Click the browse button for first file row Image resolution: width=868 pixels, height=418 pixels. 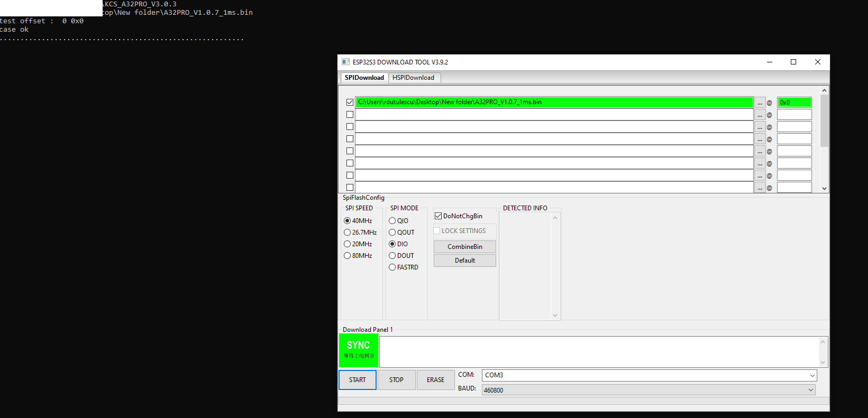click(760, 103)
